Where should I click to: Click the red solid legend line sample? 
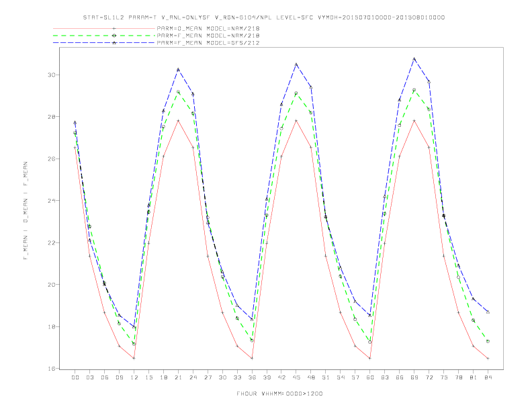[x=104, y=28]
